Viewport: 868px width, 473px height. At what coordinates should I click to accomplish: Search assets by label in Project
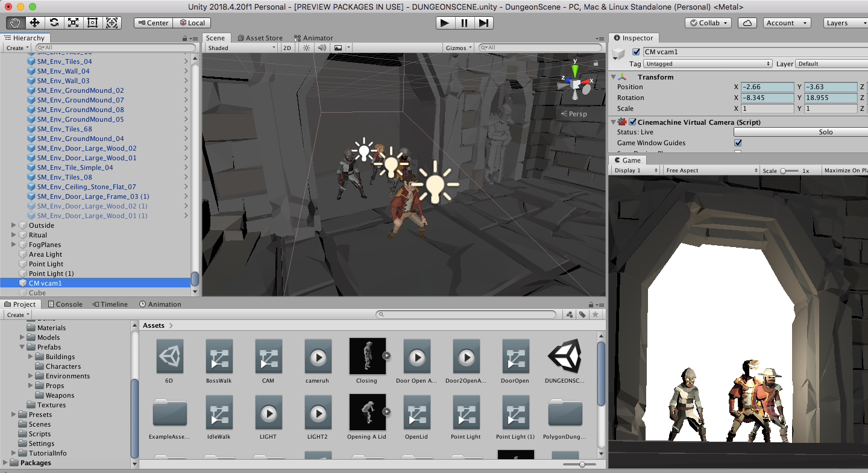tap(582, 315)
